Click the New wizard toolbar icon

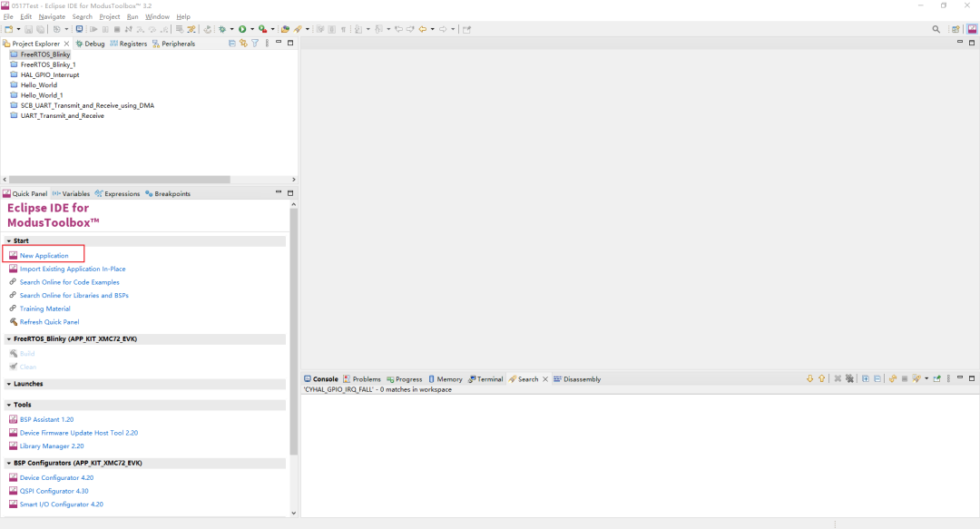click(7, 29)
